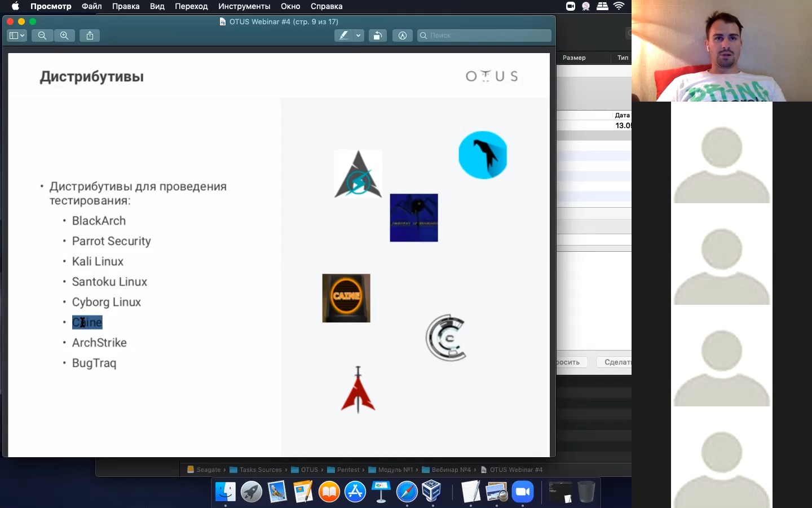Open the Переход menu
Screen dimensions: 812x508
point(191,6)
